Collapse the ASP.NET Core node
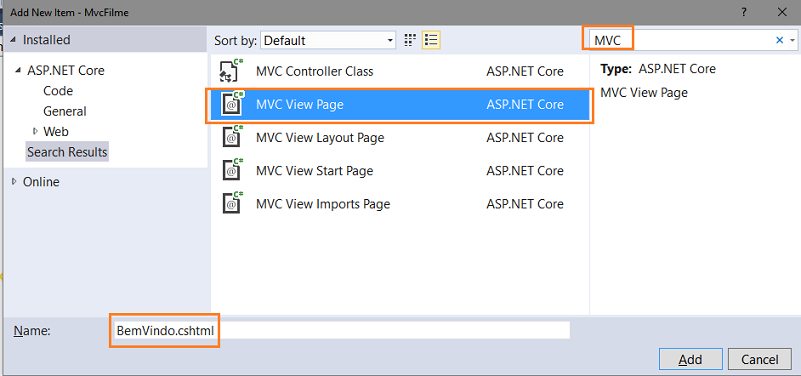 point(18,70)
